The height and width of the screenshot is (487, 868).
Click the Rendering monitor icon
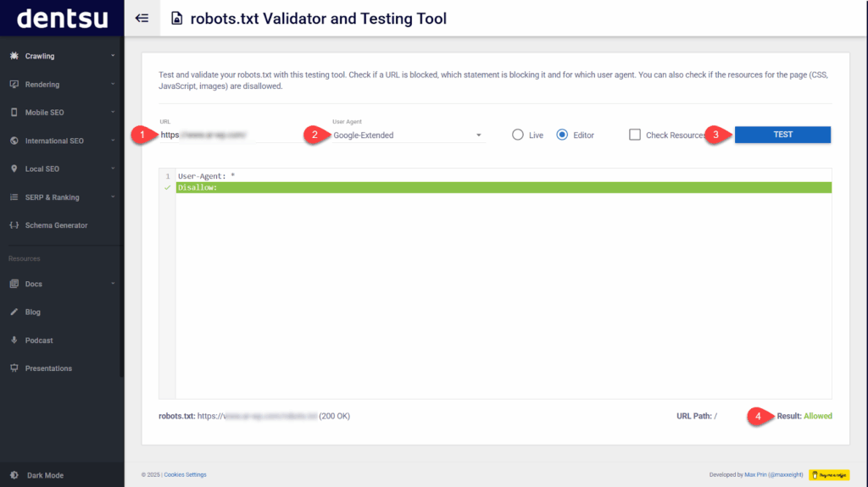pos(14,84)
